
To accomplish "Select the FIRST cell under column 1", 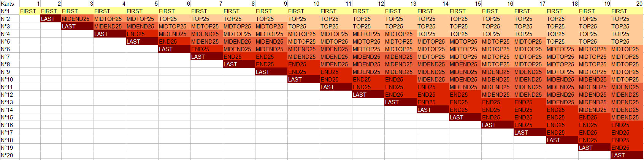I will coord(30,11).
